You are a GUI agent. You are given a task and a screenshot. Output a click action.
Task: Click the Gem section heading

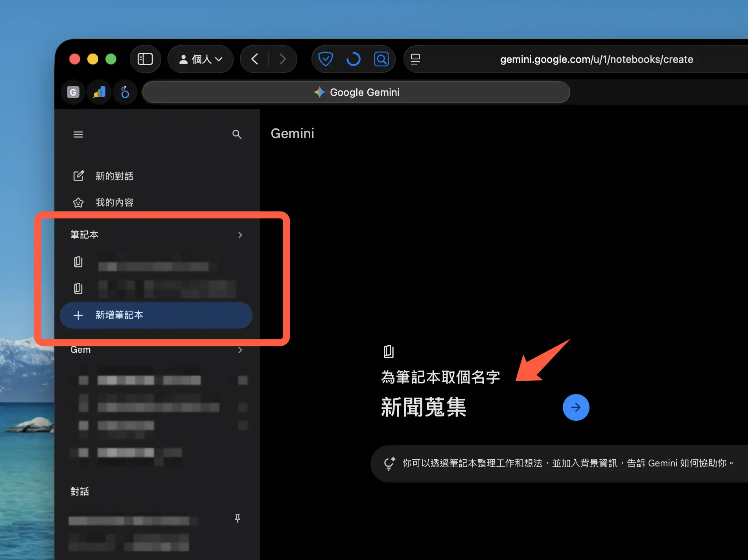pos(80,350)
